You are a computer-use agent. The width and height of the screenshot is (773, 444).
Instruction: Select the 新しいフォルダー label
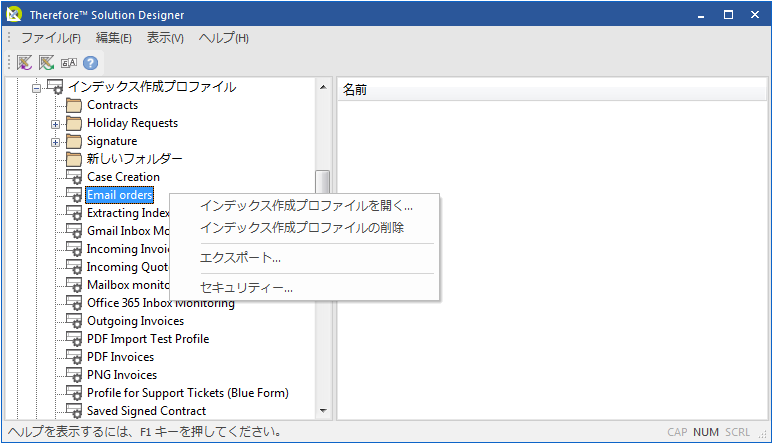point(135,159)
